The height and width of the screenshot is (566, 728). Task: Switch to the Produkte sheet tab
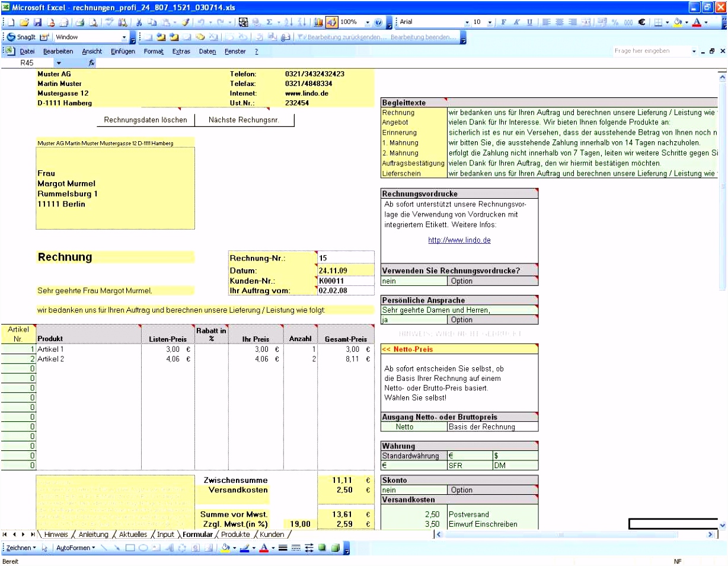235,535
